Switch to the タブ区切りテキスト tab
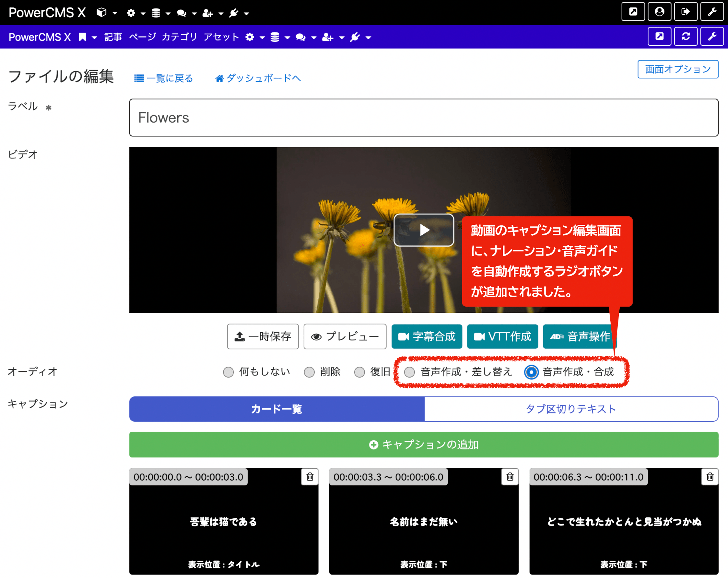 coord(571,409)
